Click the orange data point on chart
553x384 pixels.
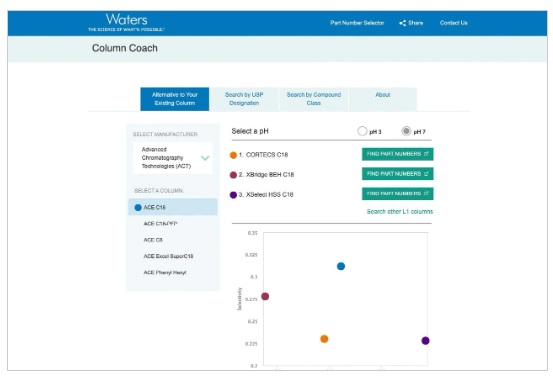(324, 339)
